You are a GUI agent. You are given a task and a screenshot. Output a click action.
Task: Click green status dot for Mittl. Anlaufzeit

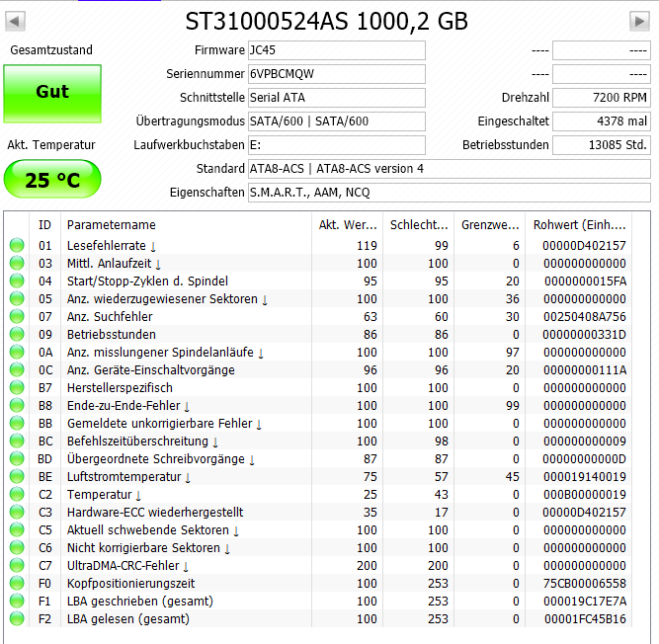pos(17,263)
